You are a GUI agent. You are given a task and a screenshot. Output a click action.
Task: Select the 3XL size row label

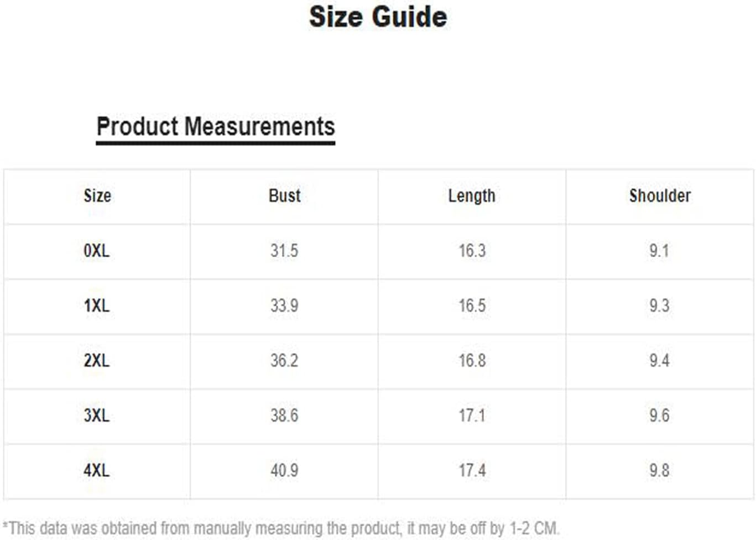(97, 416)
